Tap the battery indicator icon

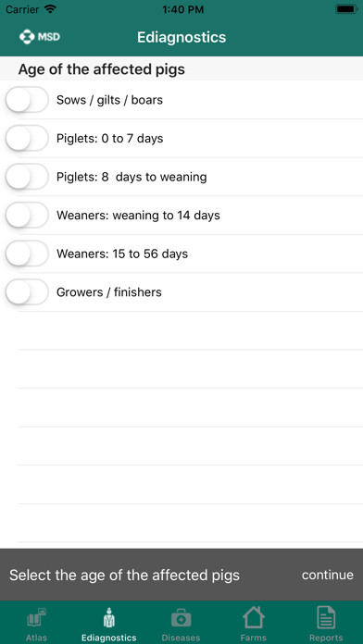(x=346, y=9)
